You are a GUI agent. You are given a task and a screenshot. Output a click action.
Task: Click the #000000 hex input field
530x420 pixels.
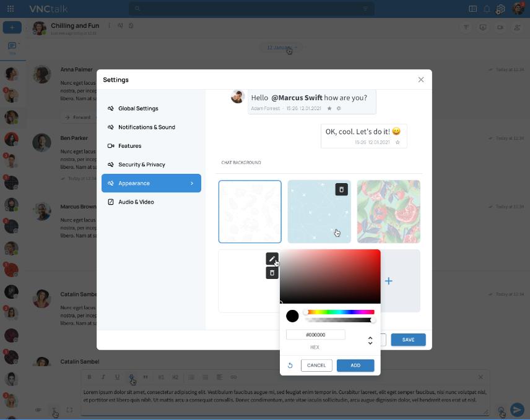[316, 335]
